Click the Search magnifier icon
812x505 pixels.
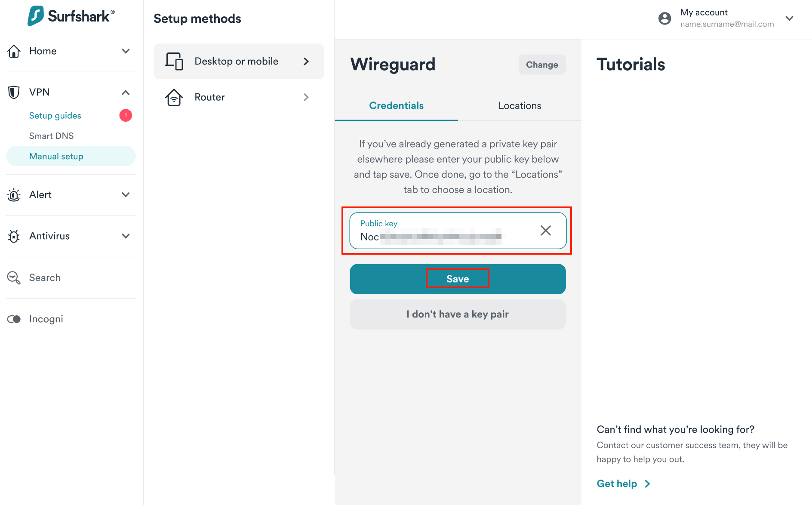[14, 278]
